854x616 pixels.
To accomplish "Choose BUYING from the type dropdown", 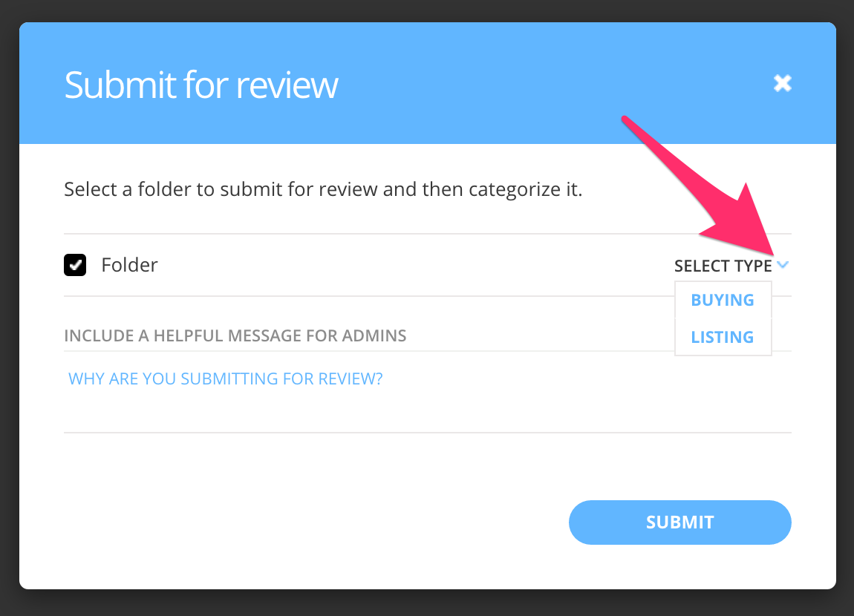I will 722,299.
